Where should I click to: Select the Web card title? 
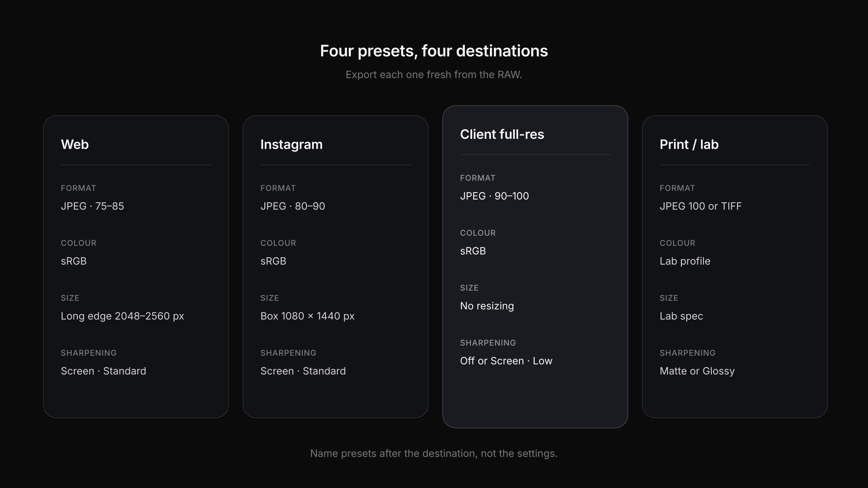tap(75, 144)
